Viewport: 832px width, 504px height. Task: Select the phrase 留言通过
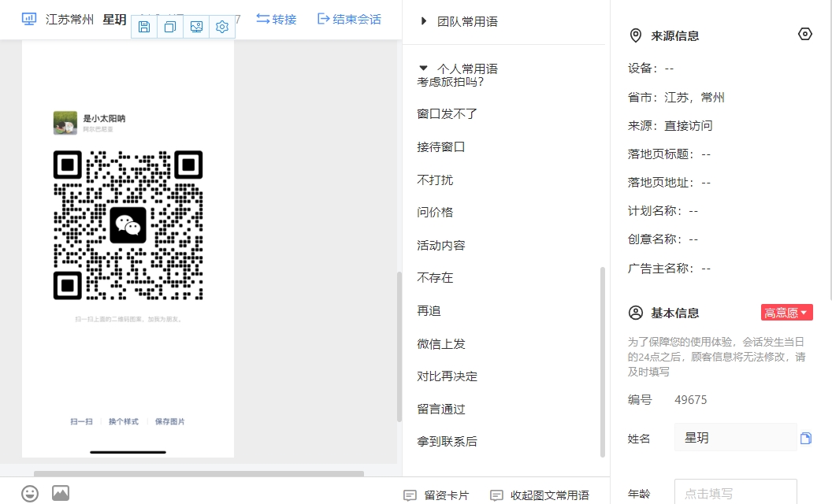[x=441, y=409]
